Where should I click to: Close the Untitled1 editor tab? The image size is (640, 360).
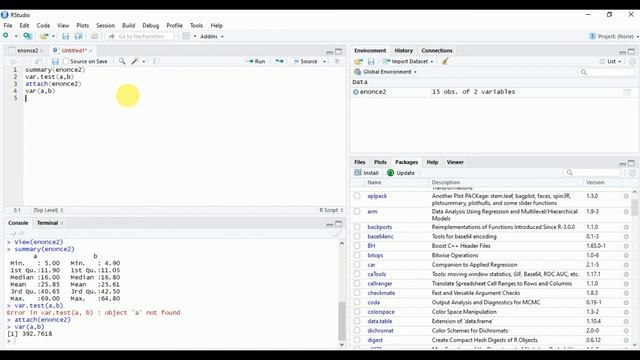pos(91,51)
